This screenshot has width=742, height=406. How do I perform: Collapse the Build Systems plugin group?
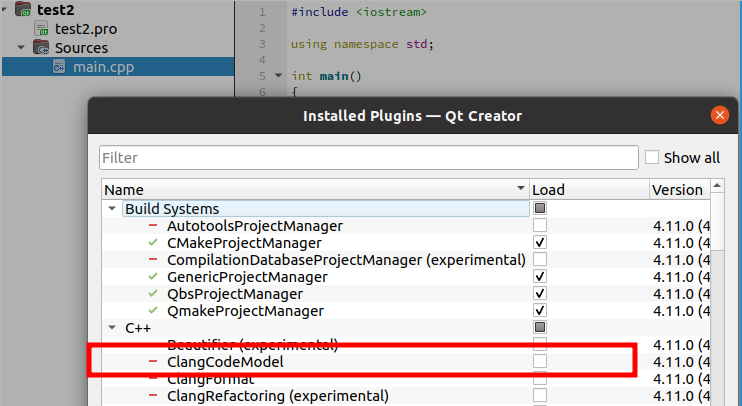pyautogui.click(x=112, y=208)
